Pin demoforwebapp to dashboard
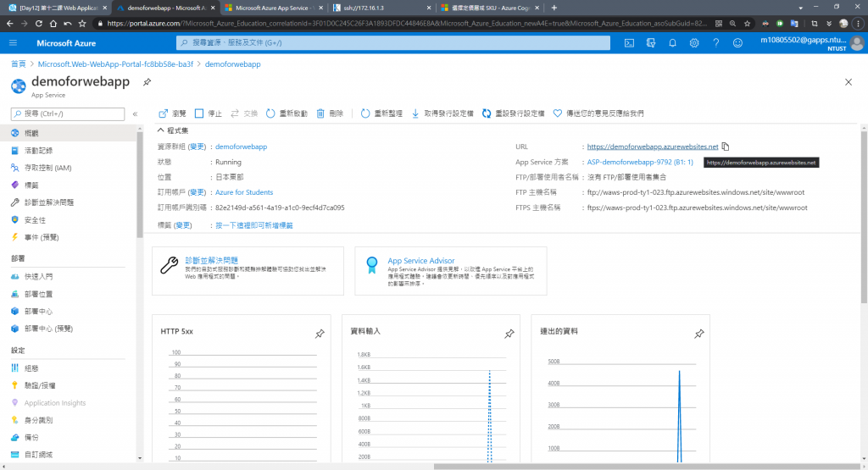This screenshot has height=470, width=868. tap(147, 82)
